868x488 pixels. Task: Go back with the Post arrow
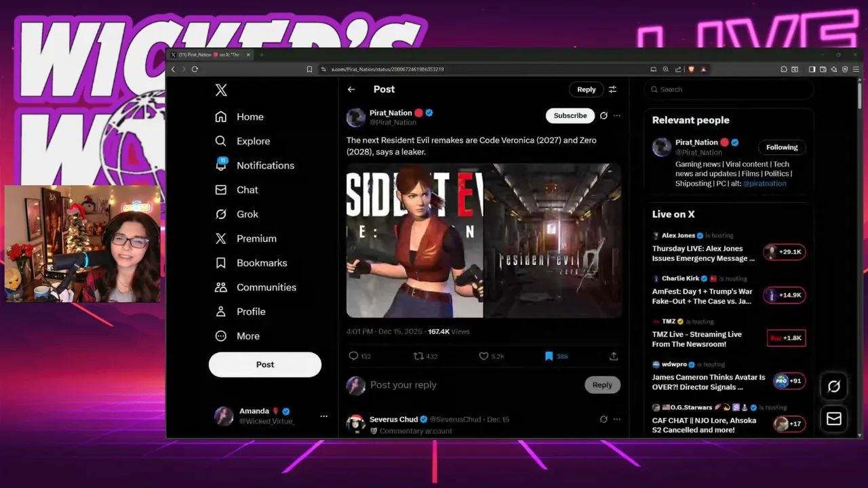pos(351,89)
